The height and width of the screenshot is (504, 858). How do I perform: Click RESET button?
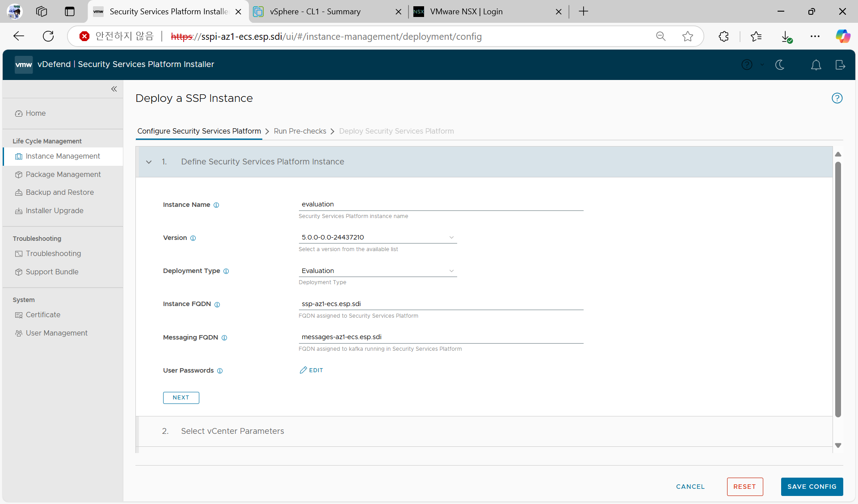click(x=745, y=487)
